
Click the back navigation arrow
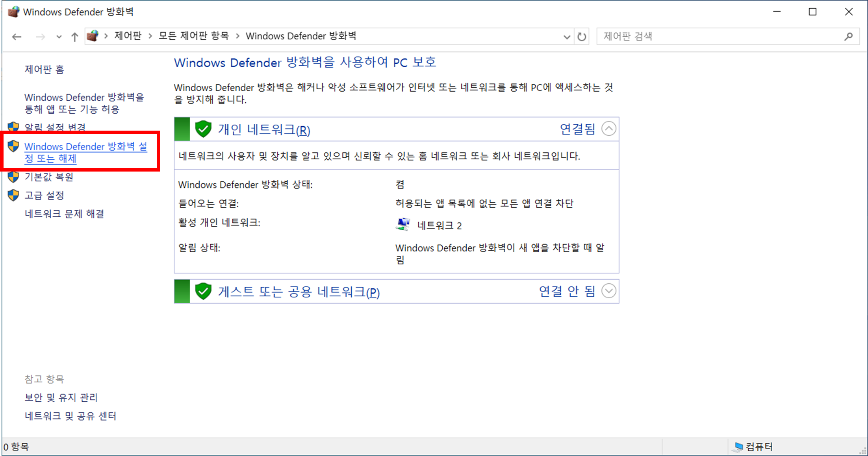(x=17, y=36)
